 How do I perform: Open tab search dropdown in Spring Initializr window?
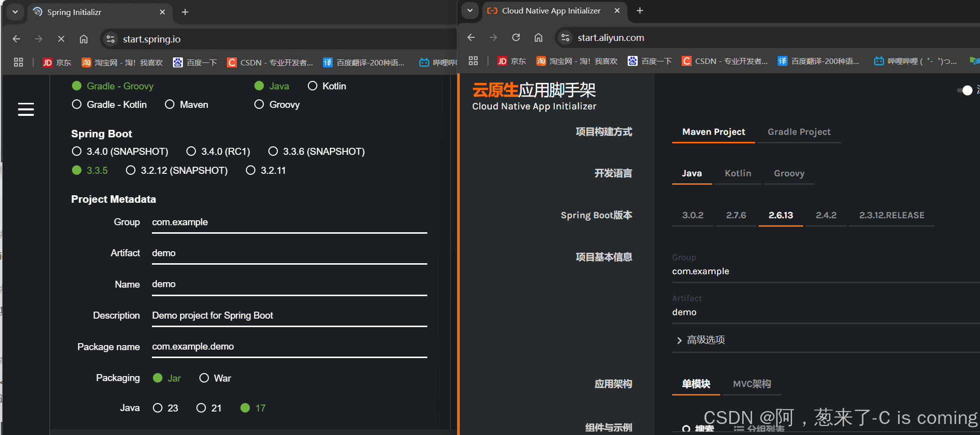pyautogui.click(x=15, y=12)
